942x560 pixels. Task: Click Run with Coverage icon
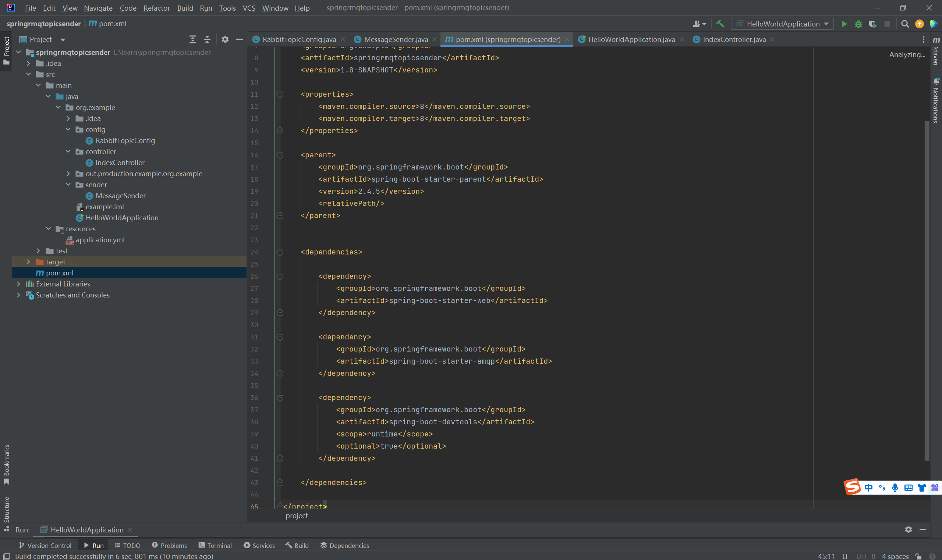click(872, 24)
